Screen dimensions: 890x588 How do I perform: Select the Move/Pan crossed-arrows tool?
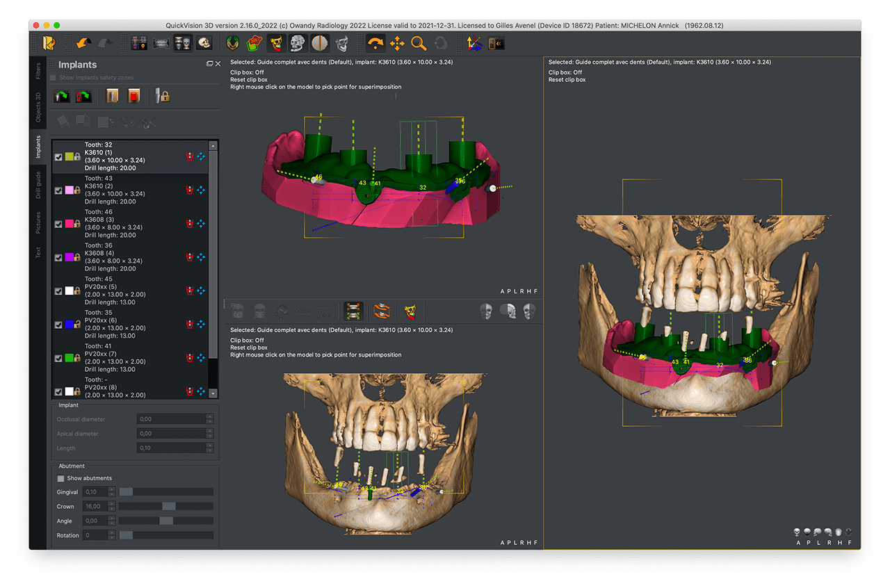(x=398, y=43)
